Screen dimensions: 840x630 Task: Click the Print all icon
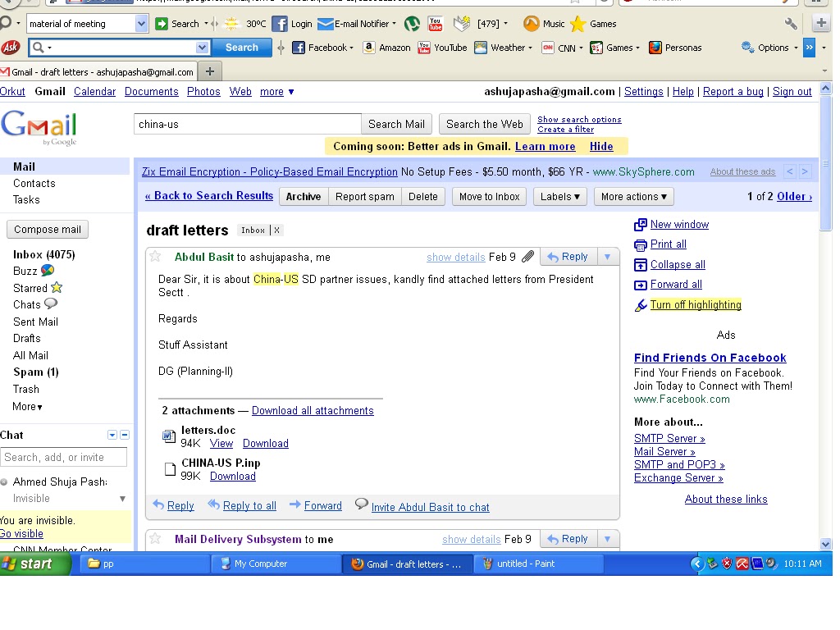click(639, 244)
